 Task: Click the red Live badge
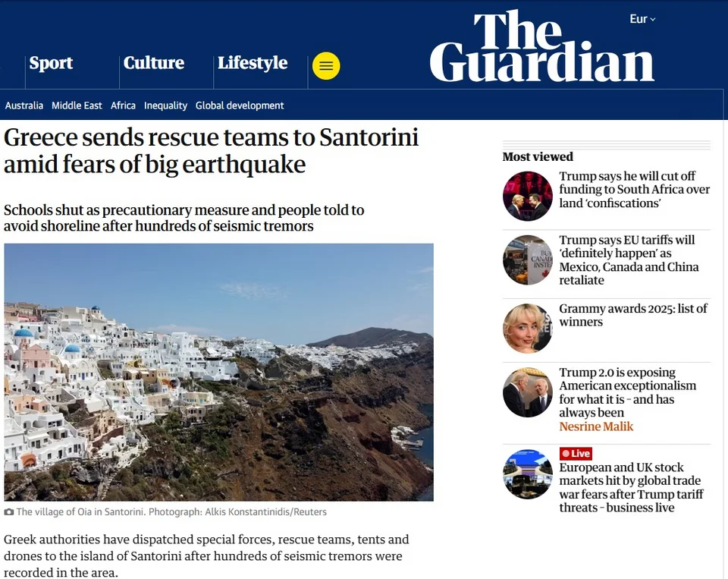[x=576, y=454]
